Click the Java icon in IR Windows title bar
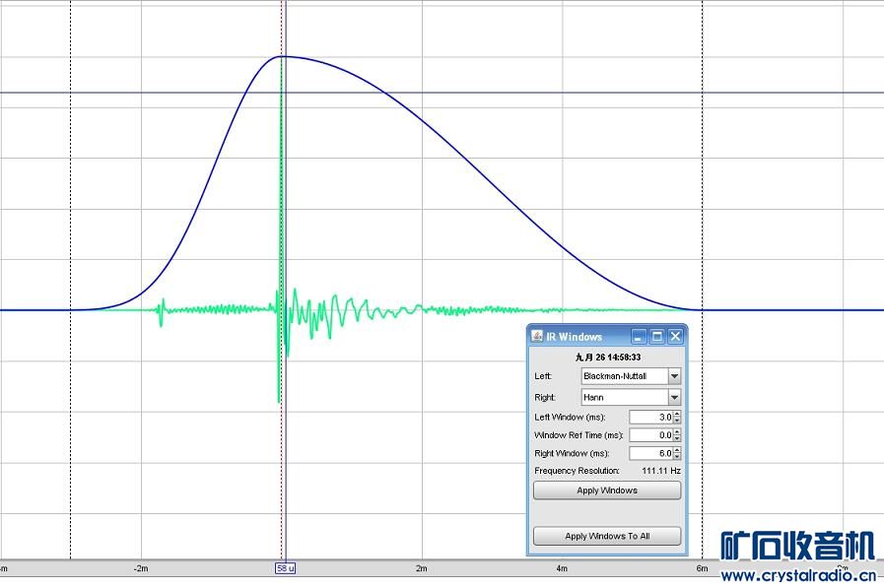The height and width of the screenshot is (588, 884). pyautogui.click(x=537, y=336)
